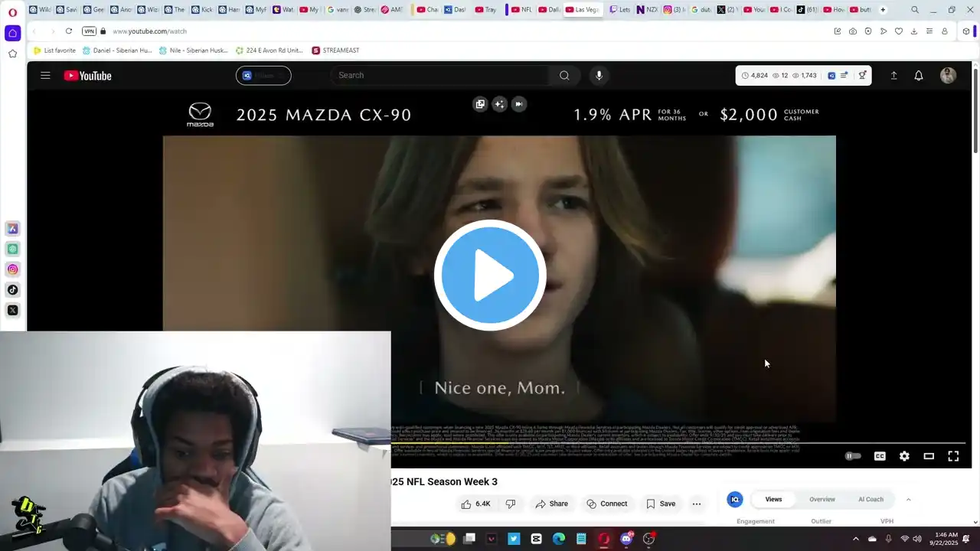Toggle the autoplay switch in the player
This screenshot has height=551, width=980.
tap(853, 456)
